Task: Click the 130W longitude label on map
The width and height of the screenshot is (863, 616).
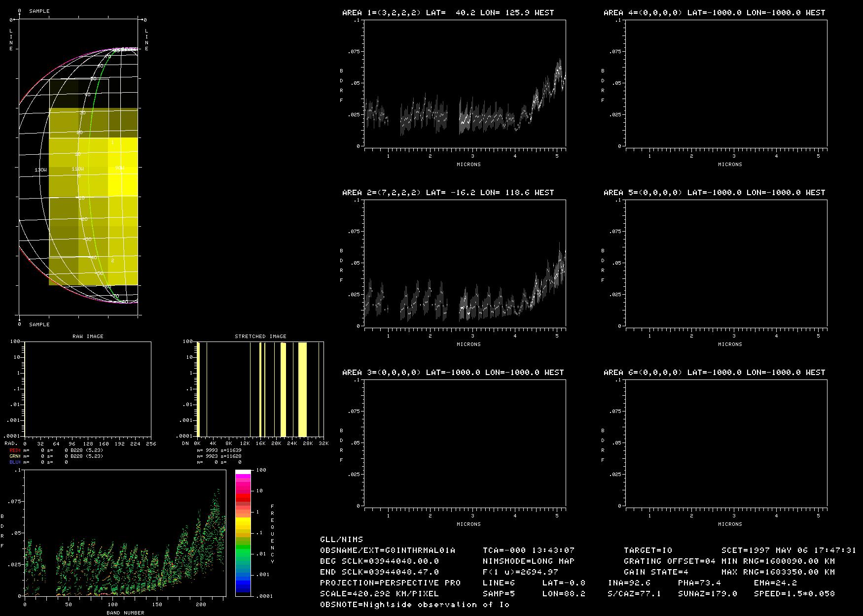Action: coord(40,170)
